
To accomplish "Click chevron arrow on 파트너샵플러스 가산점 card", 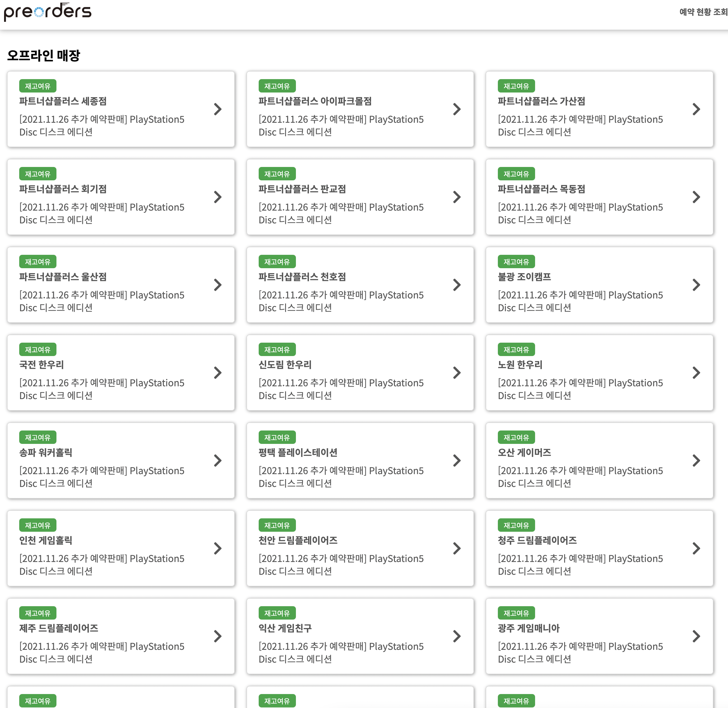I will (x=696, y=109).
